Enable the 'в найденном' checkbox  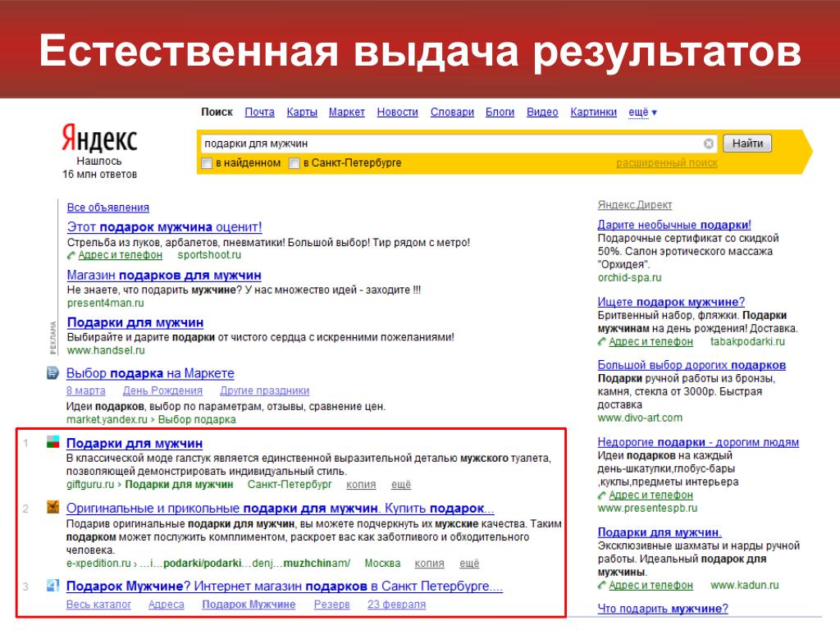pyautogui.click(x=206, y=163)
